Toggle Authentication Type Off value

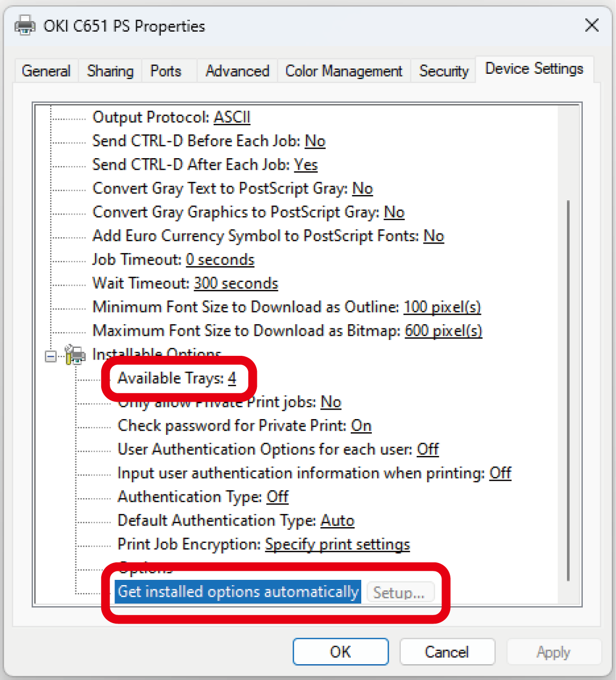pyautogui.click(x=277, y=497)
